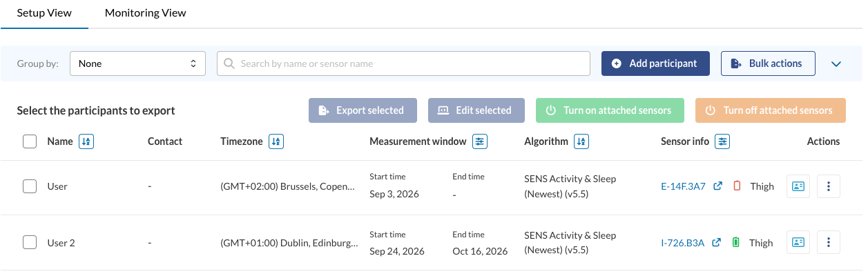Image resolution: width=868 pixels, height=276 pixels.
Task: Click Export selected button
Action: coord(363,110)
